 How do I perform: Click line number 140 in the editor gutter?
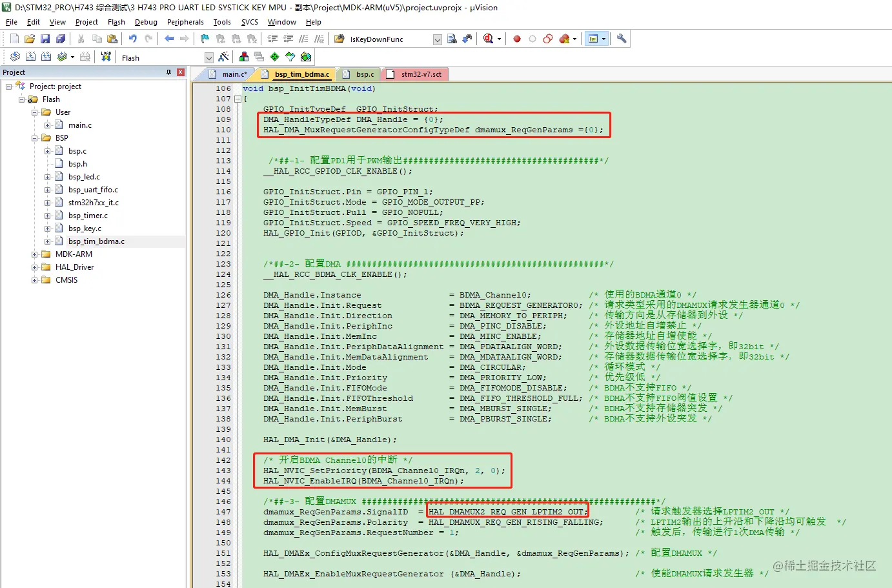(223, 440)
